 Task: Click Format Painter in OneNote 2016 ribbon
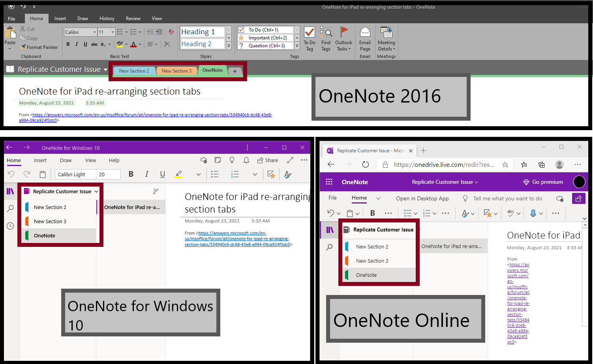(39, 47)
